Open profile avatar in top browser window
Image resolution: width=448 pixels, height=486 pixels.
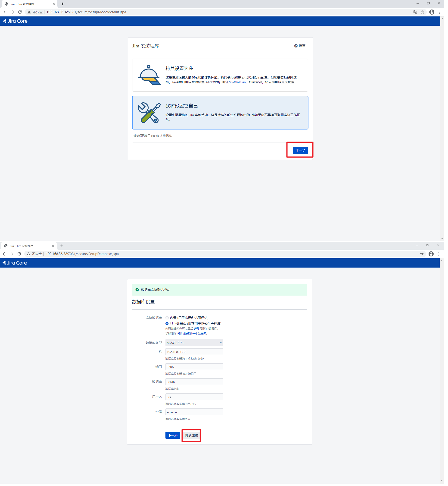click(435, 12)
